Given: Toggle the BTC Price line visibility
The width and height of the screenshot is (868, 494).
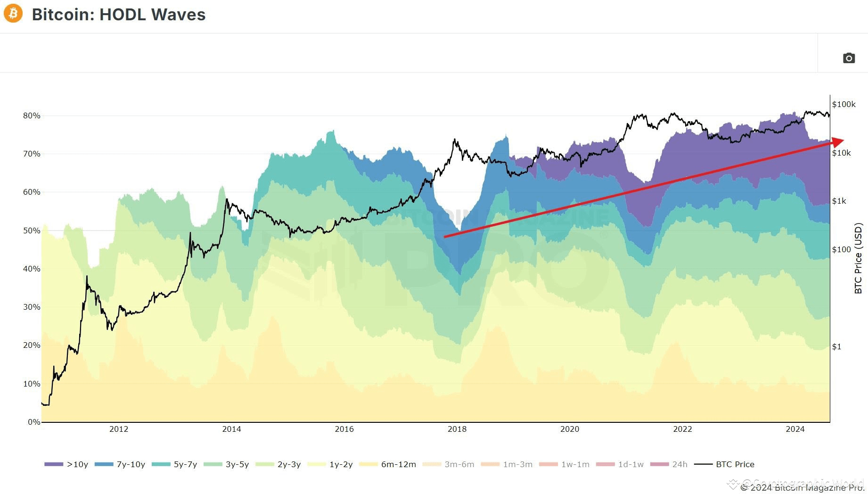Looking at the screenshot, I should pyautogui.click(x=704, y=464).
